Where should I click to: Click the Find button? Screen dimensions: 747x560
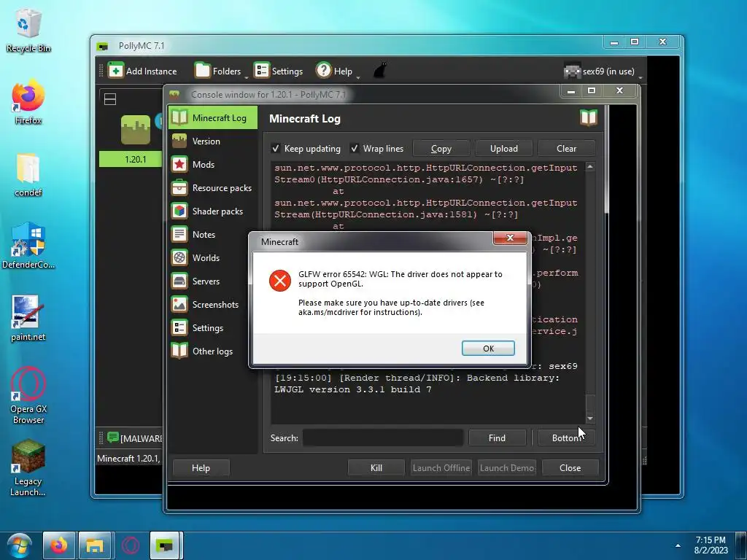(497, 437)
